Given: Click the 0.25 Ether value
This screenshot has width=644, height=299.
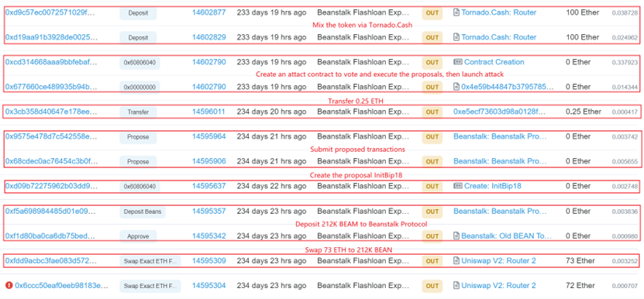Looking at the screenshot, I should 584,112.
